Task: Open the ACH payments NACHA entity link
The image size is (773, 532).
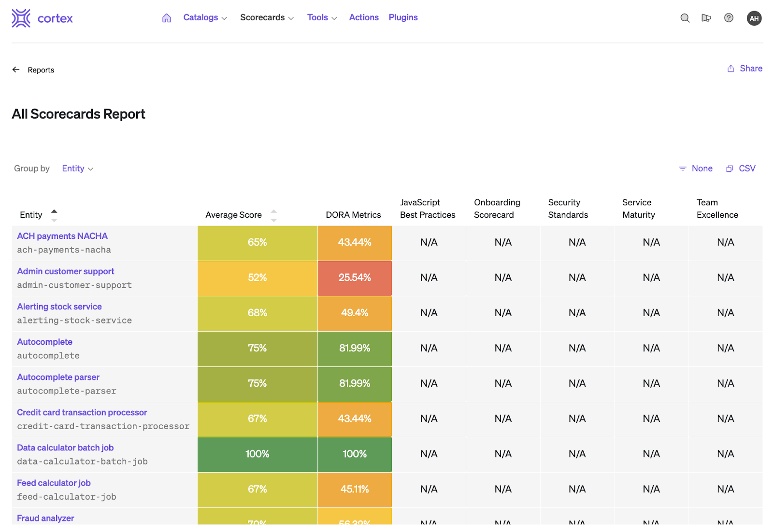Action: coord(62,236)
